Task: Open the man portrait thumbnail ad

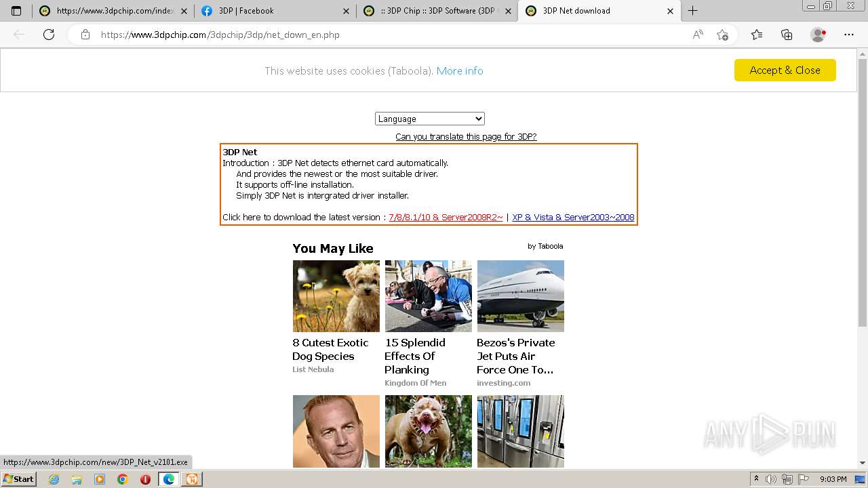Action: tap(336, 431)
